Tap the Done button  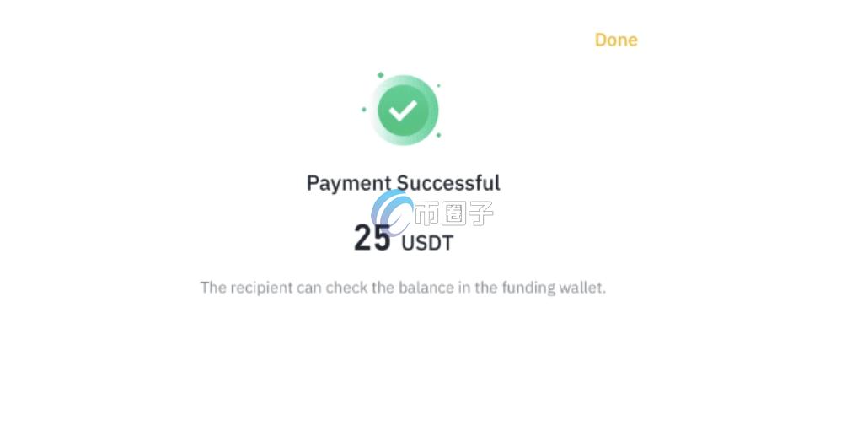[616, 40]
